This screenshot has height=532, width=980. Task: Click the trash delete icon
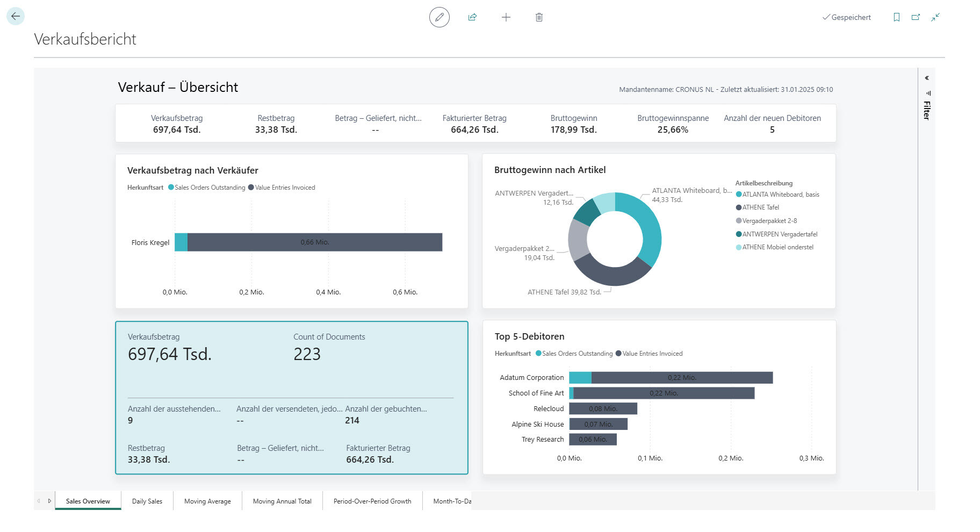click(539, 17)
